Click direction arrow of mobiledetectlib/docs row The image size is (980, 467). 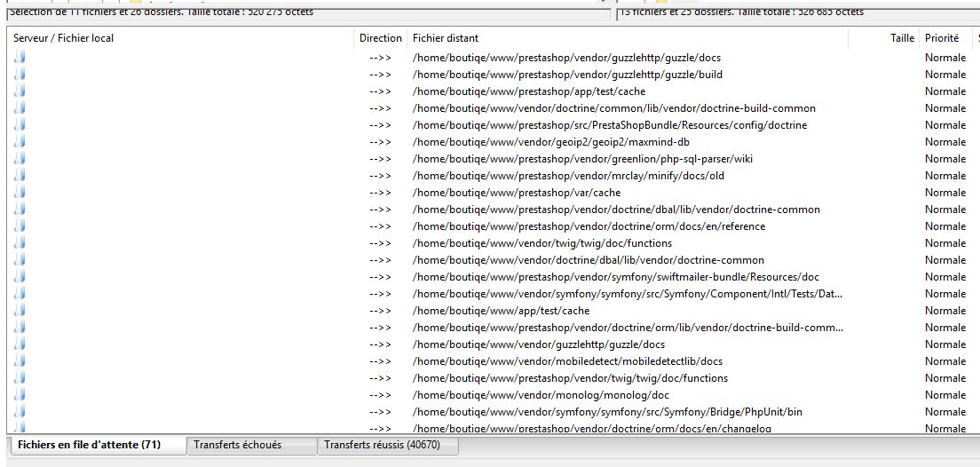(x=380, y=361)
